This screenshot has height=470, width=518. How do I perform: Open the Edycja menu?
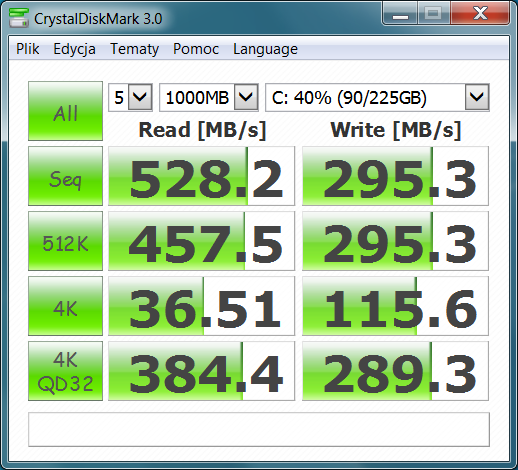coord(74,49)
